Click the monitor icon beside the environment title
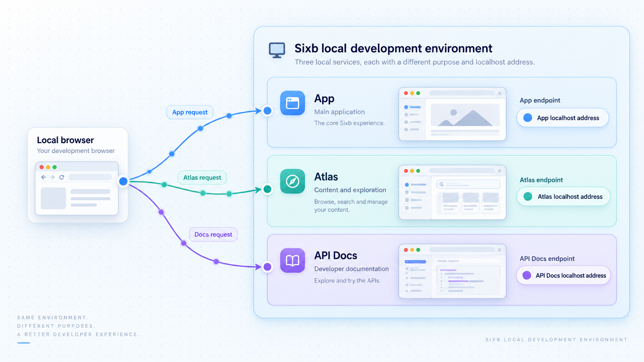Image resolution: width=644 pixels, height=362 pixels. click(277, 50)
